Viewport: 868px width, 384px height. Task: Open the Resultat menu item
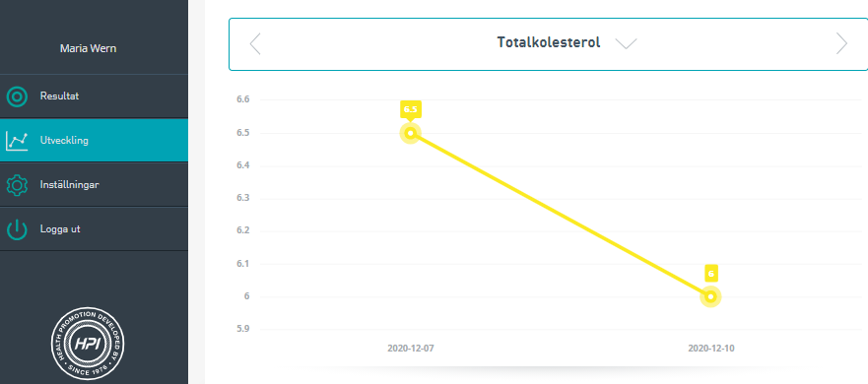(x=95, y=96)
